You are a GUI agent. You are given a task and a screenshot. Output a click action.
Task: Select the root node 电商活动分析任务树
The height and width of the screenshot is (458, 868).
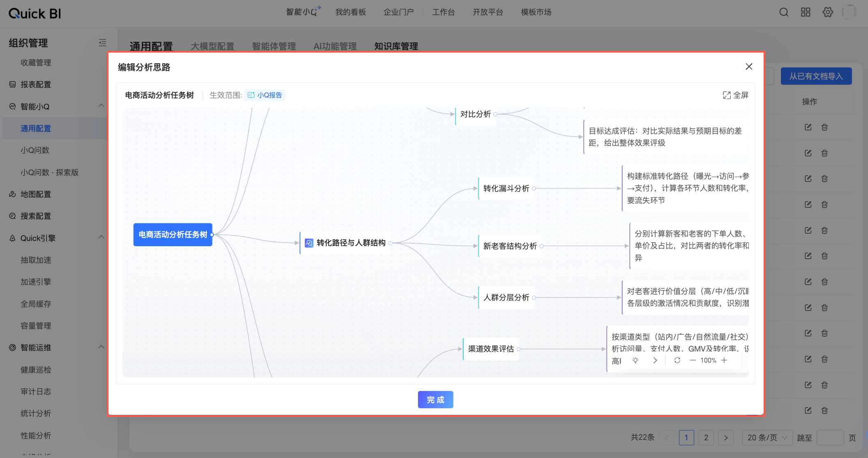tap(173, 234)
